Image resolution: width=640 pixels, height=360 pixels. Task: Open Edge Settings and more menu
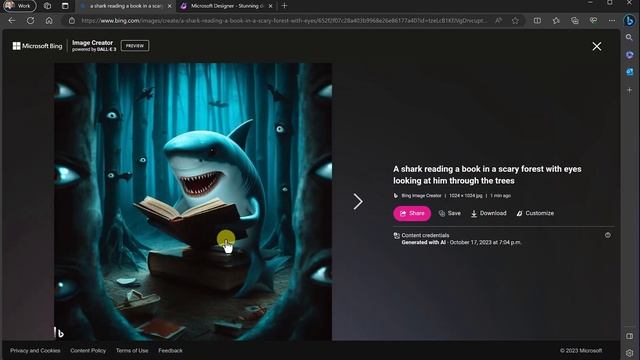click(611, 20)
